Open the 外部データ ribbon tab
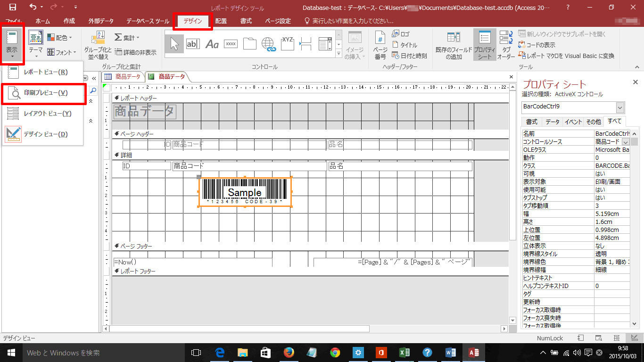The image size is (644, 362). 101,21
